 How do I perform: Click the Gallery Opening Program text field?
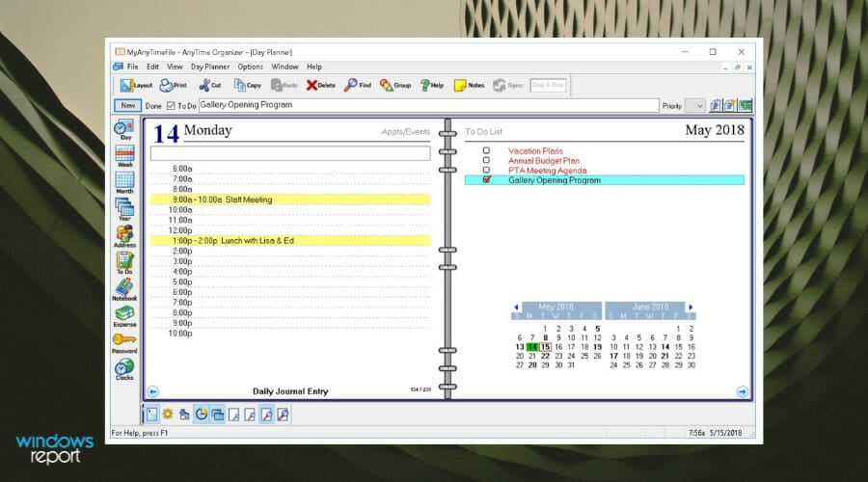click(428, 105)
